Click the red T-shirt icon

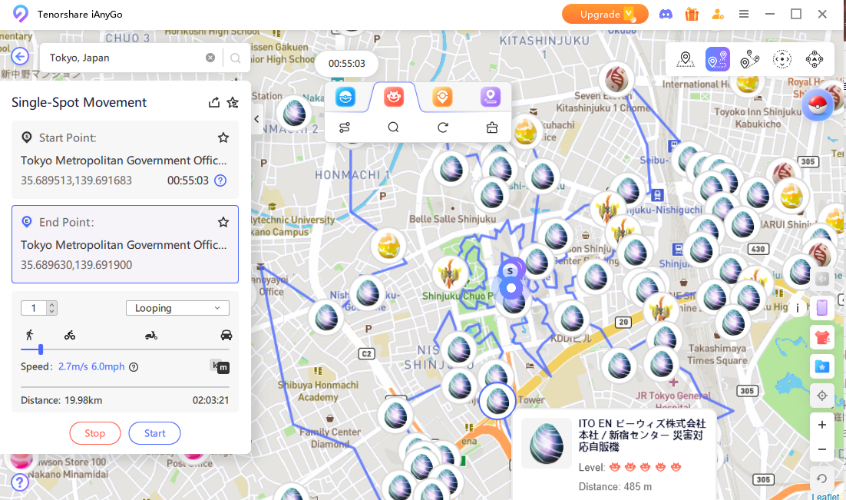click(x=822, y=338)
